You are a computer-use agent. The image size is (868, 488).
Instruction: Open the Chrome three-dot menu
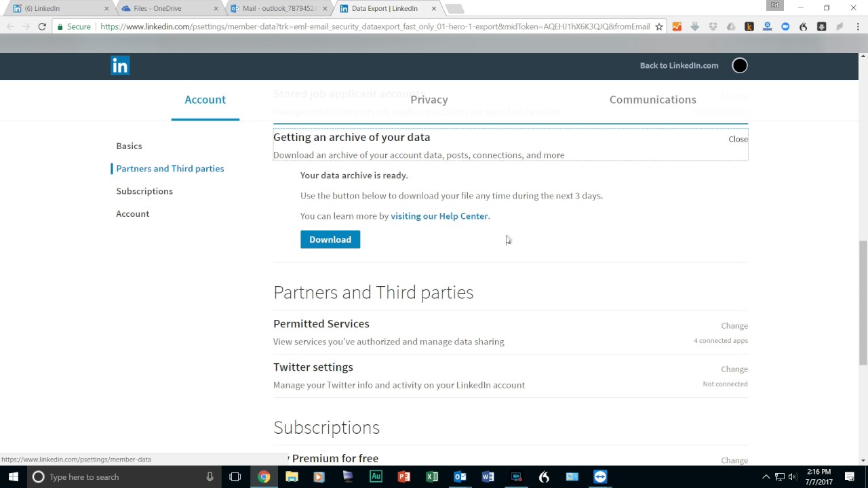click(856, 26)
